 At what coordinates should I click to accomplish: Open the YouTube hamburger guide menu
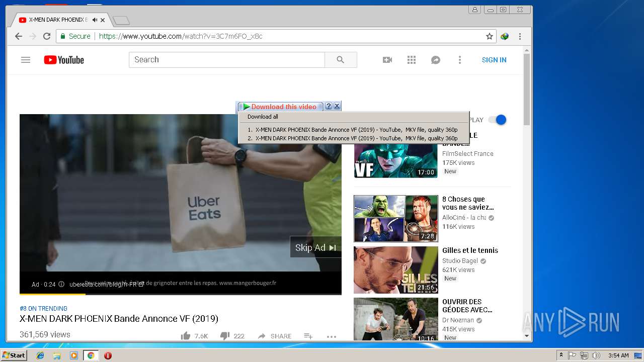[26, 60]
